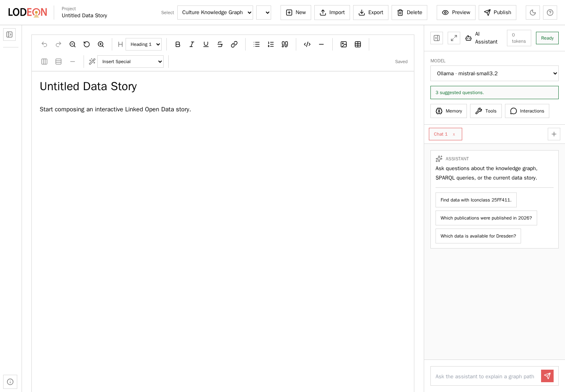Reset the editor zoom level
The height and width of the screenshot is (392, 565).
tap(87, 44)
